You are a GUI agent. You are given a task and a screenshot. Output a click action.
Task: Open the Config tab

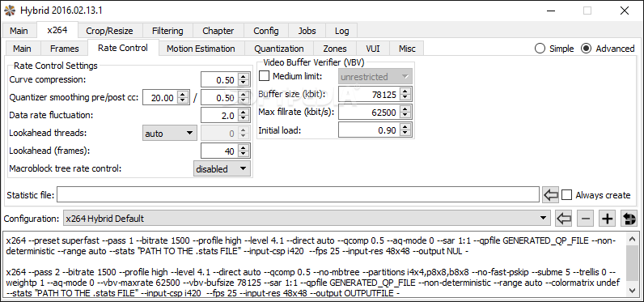pos(265,31)
